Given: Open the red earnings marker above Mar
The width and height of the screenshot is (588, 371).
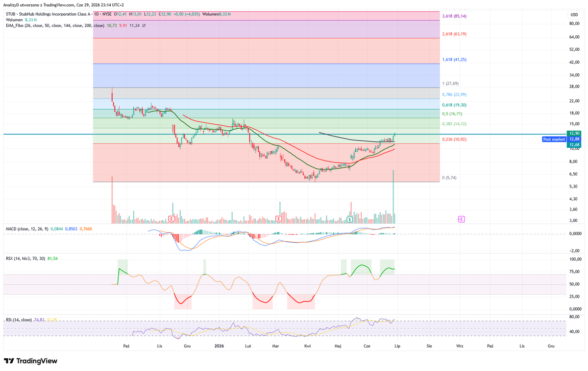Looking at the screenshot, I should 278,218.
